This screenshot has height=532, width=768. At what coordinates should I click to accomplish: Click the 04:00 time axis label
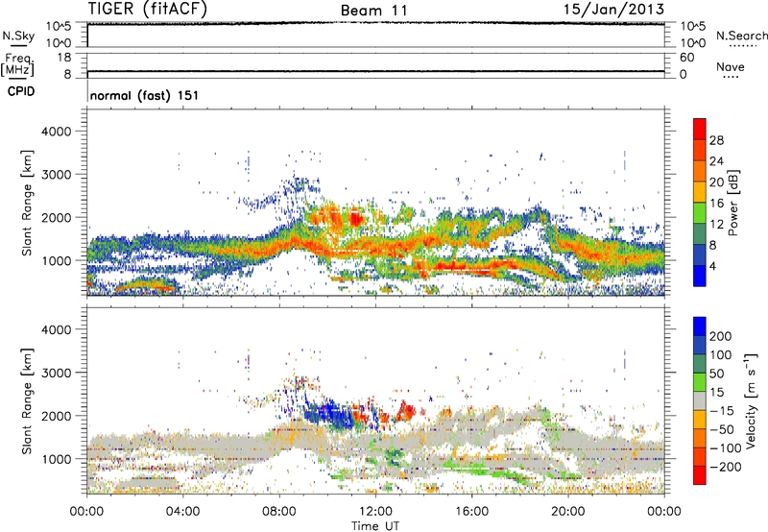(182, 511)
